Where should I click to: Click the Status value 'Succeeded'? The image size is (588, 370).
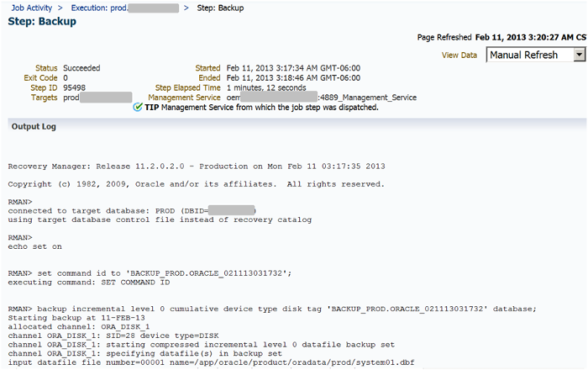pyautogui.click(x=81, y=68)
